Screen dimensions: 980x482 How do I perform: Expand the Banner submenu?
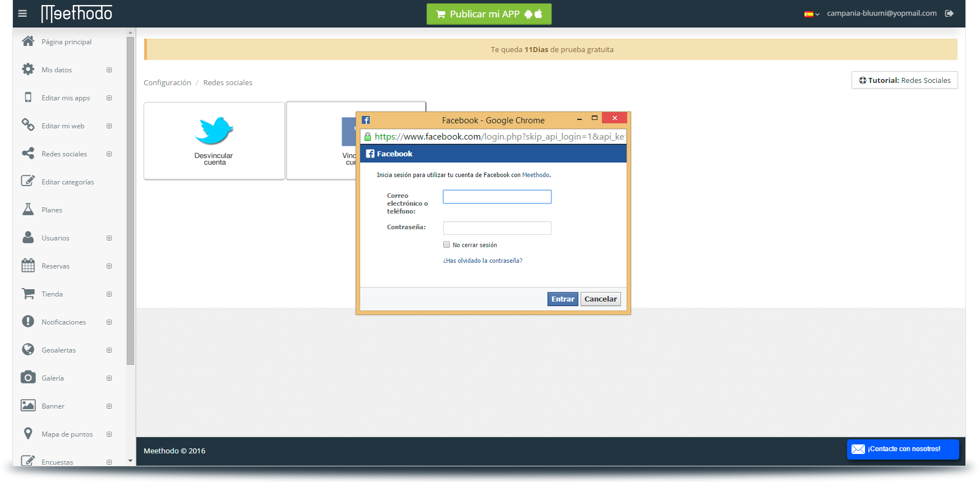coord(109,406)
